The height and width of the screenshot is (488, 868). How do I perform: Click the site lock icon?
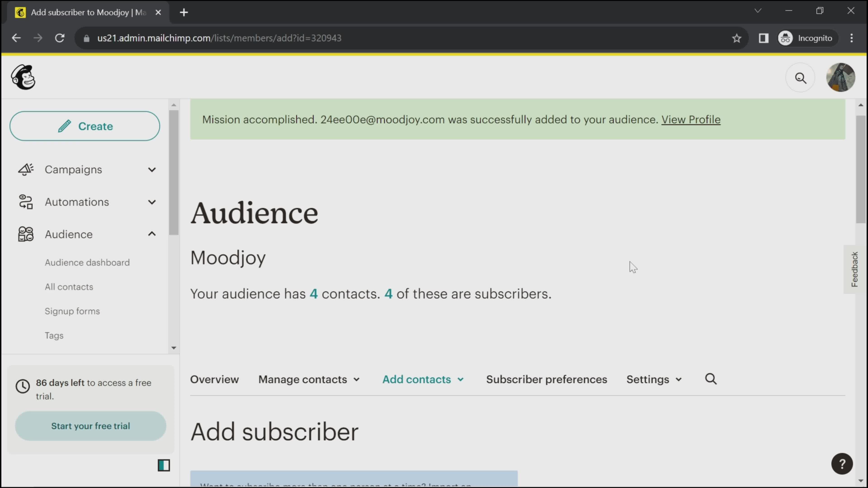pyautogui.click(x=87, y=38)
